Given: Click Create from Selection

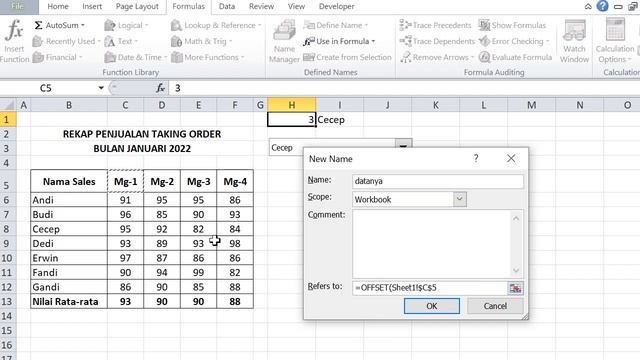Looking at the screenshot, I should 347,57.
